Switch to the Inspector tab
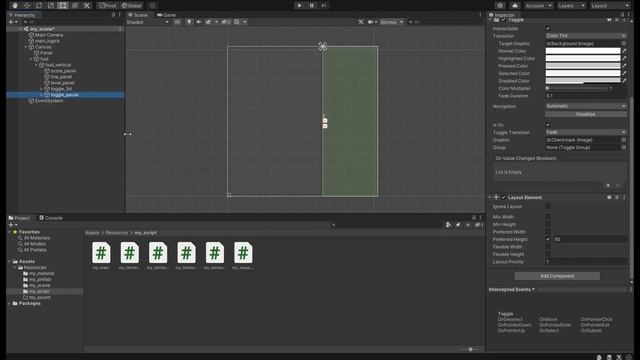 pos(502,15)
